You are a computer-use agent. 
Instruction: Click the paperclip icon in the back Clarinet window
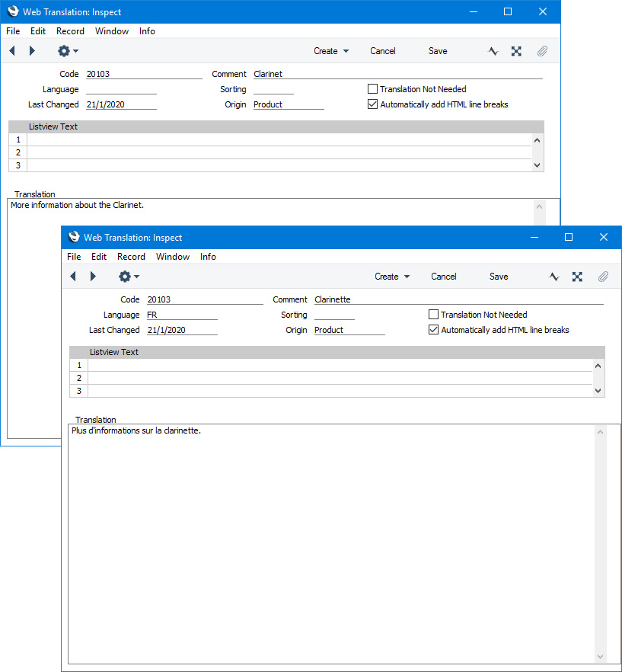pos(542,51)
